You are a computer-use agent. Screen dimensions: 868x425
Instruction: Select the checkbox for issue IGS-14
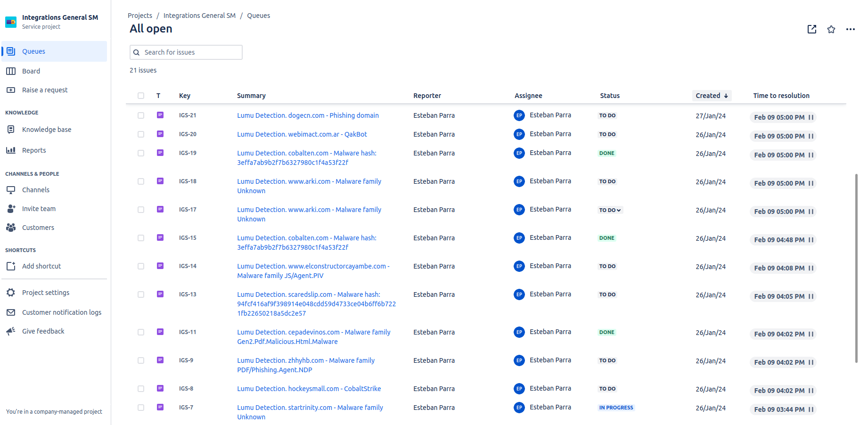click(141, 266)
